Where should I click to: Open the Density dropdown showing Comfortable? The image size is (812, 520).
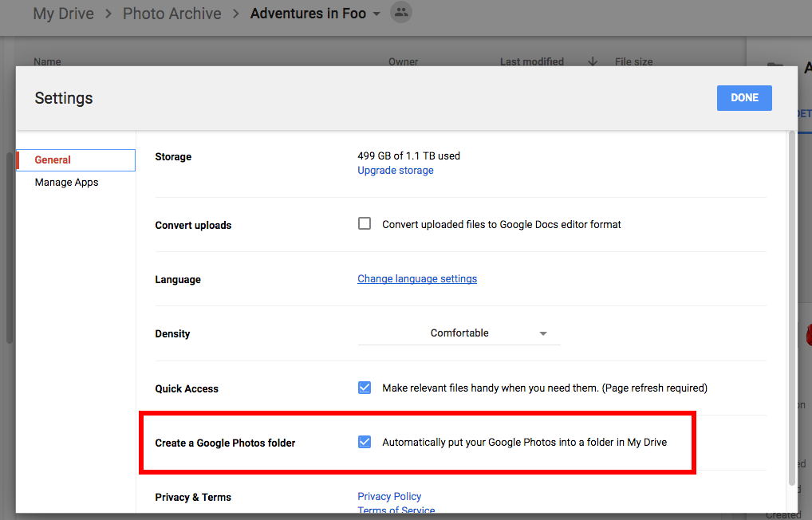tap(459, 333)
